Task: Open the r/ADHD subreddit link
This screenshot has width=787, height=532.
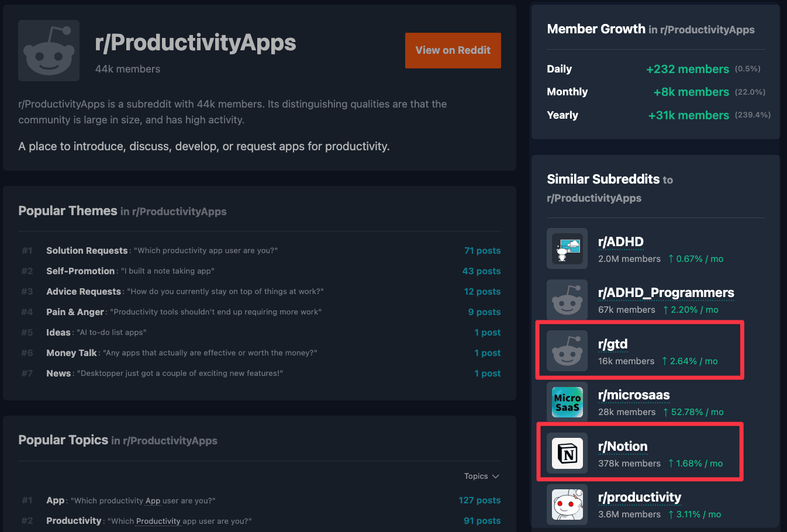Action: pyautogui.click(x=621, y=241)
